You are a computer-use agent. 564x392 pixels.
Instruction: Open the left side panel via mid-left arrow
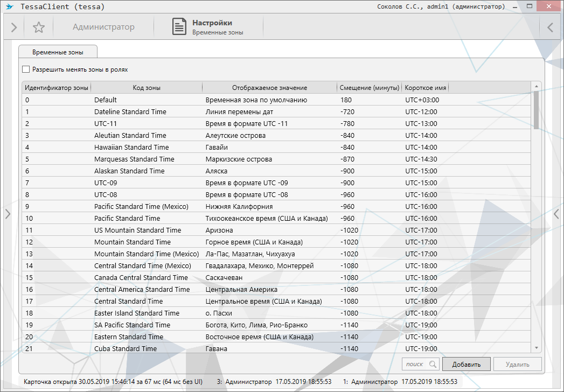coord(8,214)
